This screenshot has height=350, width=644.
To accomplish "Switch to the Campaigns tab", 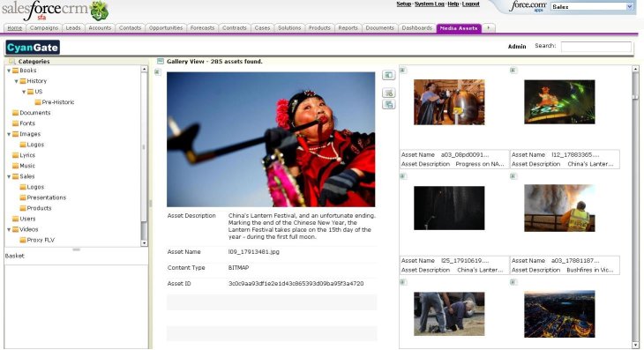I will click(x=44, y=28).
